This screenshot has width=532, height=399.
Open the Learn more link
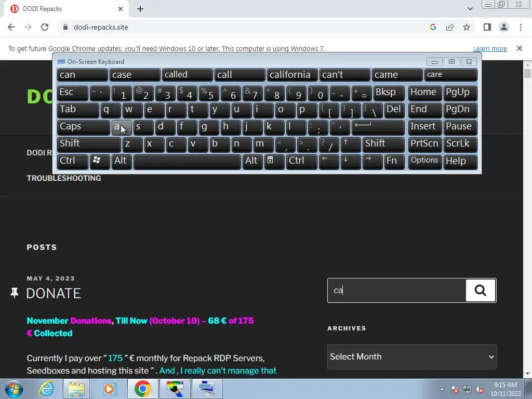[x=490, y=48]
